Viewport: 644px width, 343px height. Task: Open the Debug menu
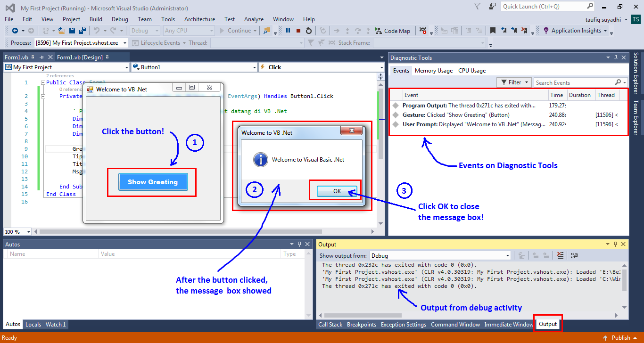[x=120, y=19]
